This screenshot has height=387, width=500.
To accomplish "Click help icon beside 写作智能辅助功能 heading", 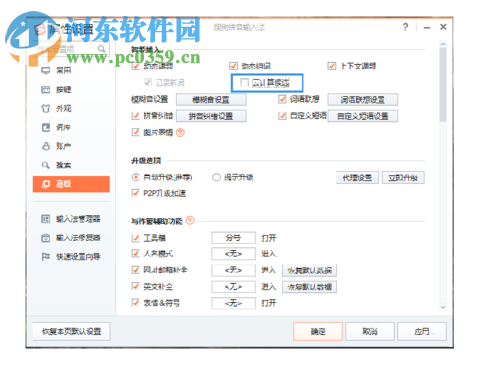I will pos(190,220).
